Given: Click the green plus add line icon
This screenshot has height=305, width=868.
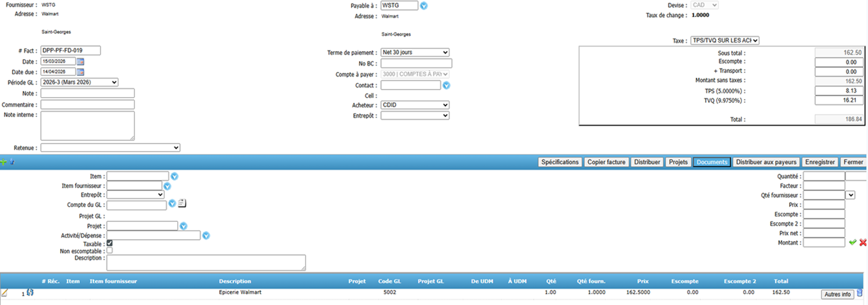Looking at the screenshot, I should [x=3, y=162].
